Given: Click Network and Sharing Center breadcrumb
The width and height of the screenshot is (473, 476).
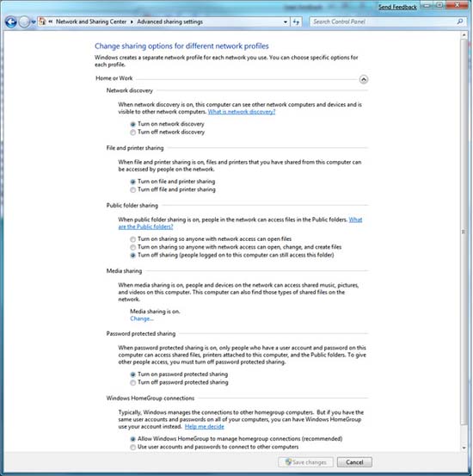Looking at the screenshot, I should (x=91, y=22).
